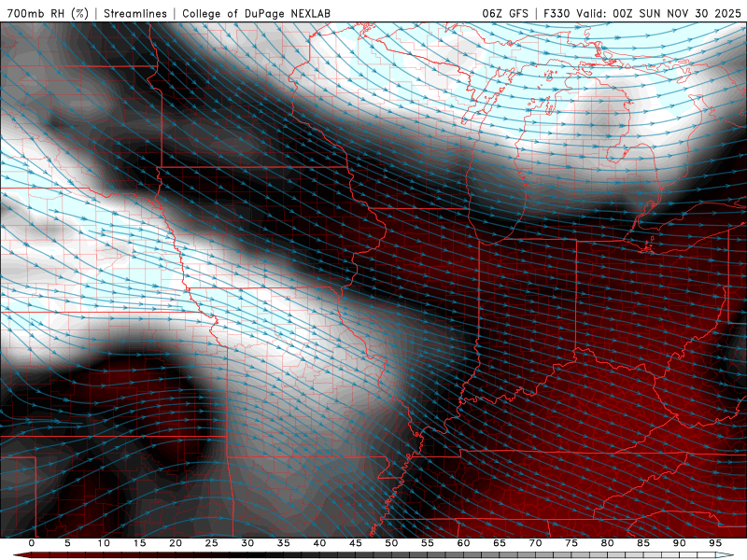Click the colorbar tick label "50"
The width and height of the screenshot is (747, 560).
[391, 543]
